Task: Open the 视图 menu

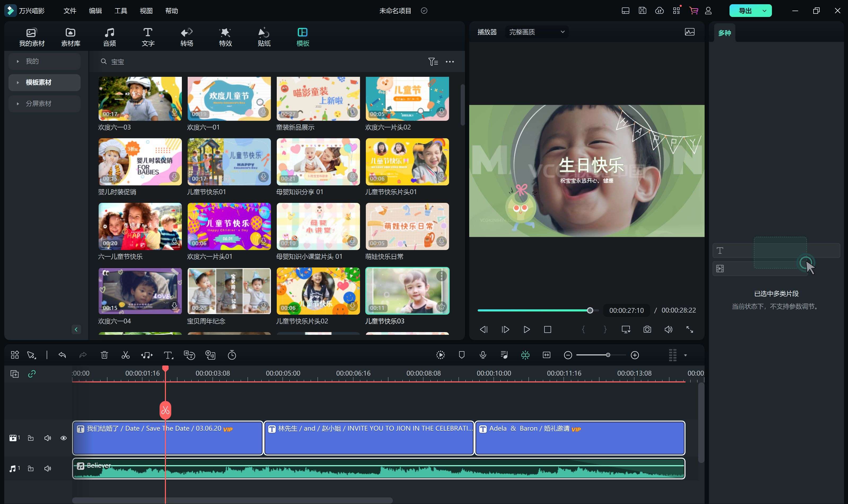Action: (146, 11)
